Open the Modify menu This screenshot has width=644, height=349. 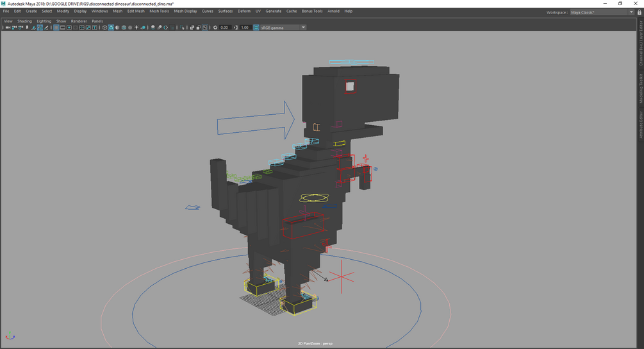(63, 11)
